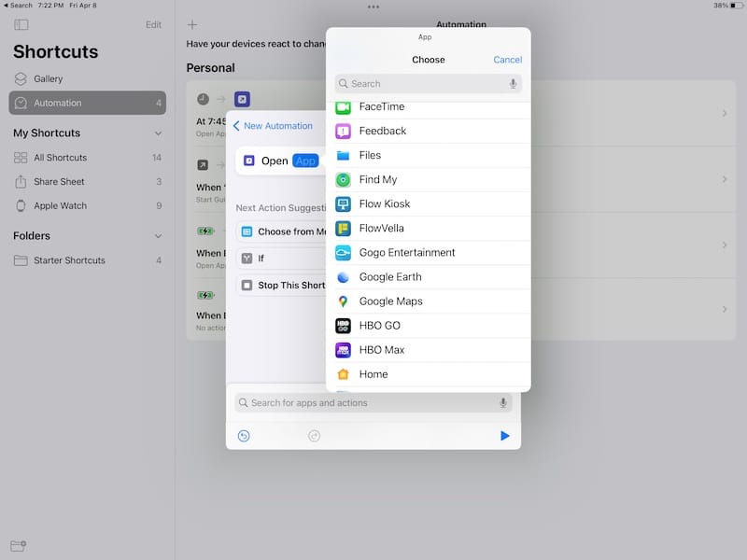
Task: Return to Search via status bar back link
Action: coord(18,6)
